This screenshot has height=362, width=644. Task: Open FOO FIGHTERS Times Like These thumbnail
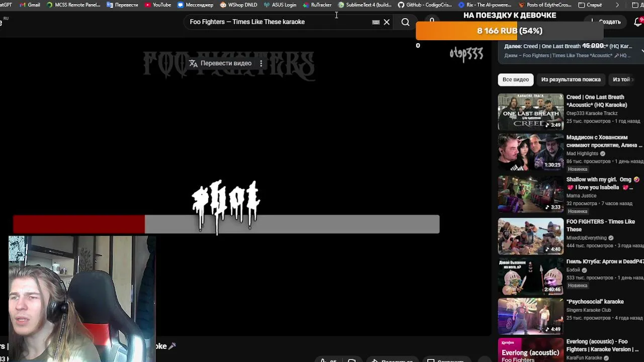click(531, 236)
